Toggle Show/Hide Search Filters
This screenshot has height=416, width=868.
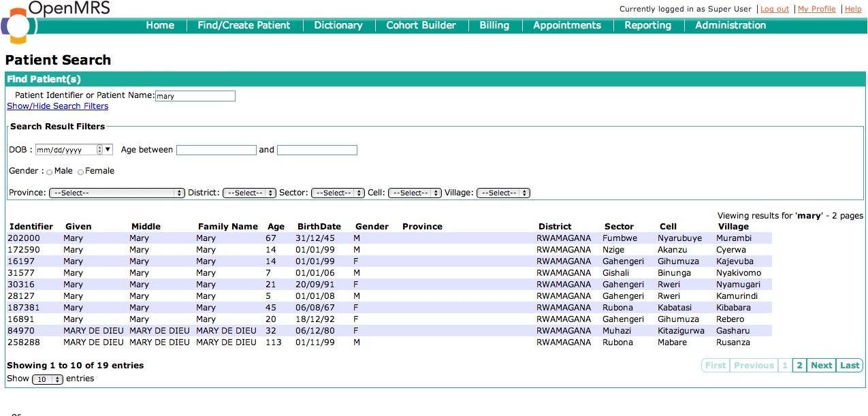pos(57,106)
